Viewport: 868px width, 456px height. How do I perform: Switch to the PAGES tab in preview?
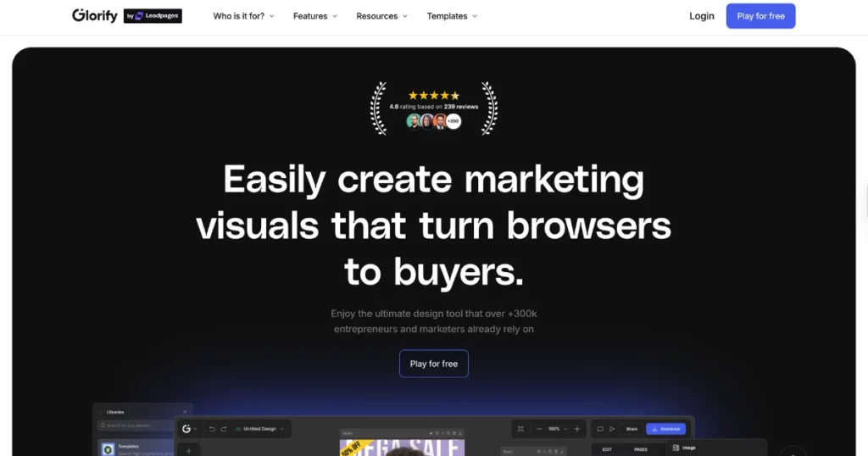[x=641, y=449]
